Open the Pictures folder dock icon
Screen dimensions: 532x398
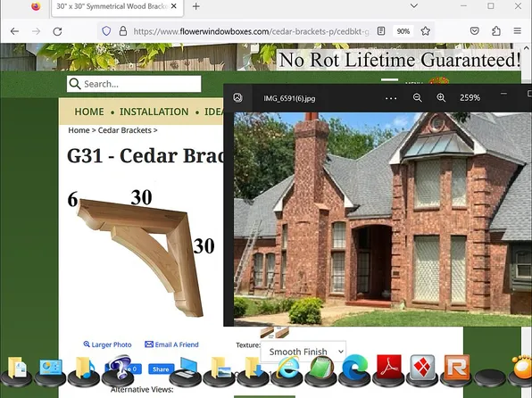[x=220, y=369]
